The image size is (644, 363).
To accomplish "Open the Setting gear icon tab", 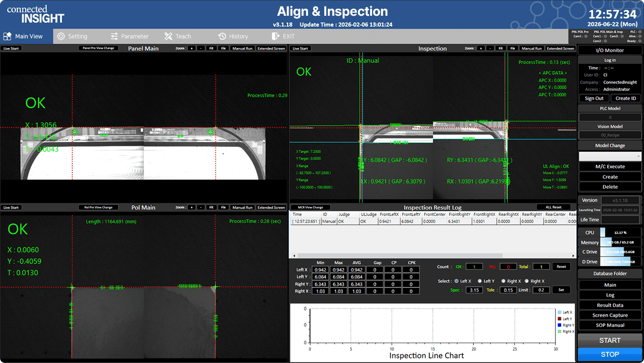I will [x=61, y=37].
